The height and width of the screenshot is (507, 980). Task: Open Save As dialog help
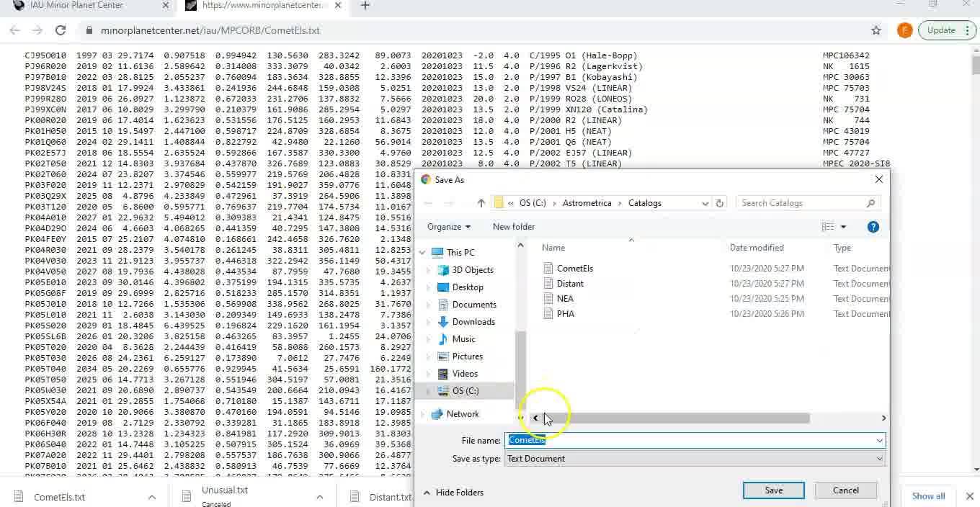(873, 227)
